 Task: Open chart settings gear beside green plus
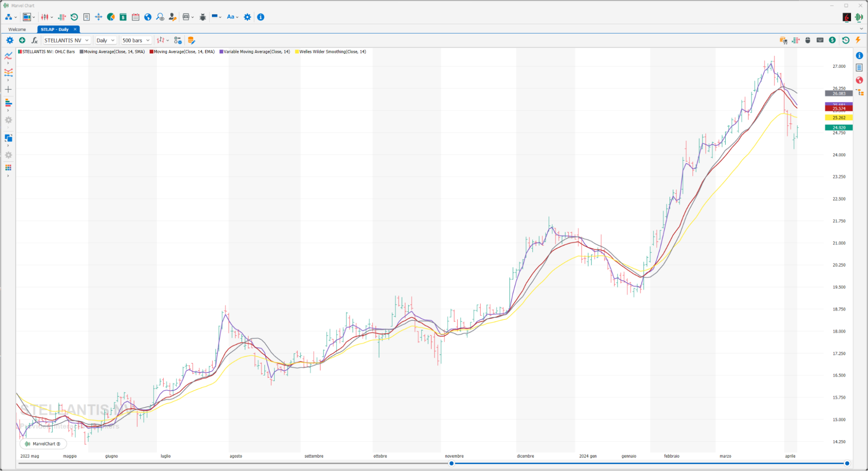click(x=10, y=40)
